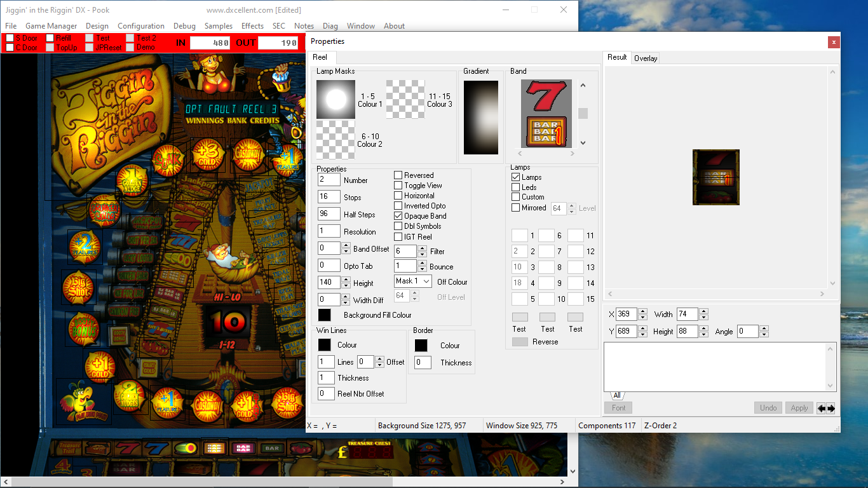Click the right arrow next-component icon
Screen dimensions: 868x488
pos(831,408)
